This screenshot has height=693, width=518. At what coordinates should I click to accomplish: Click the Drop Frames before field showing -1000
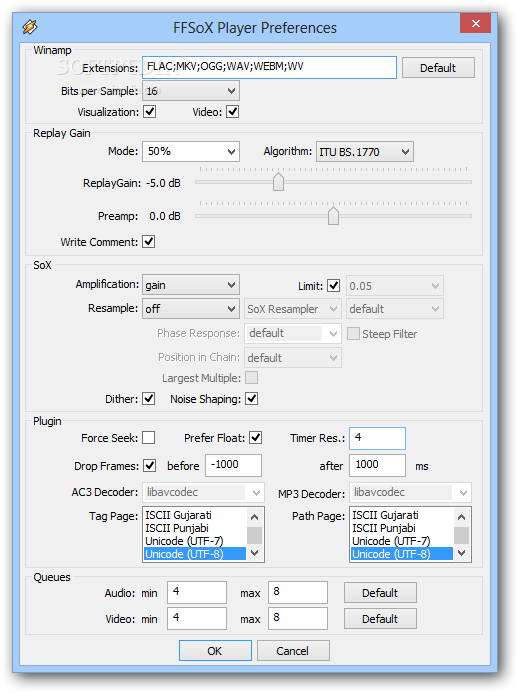coord(233,465)
